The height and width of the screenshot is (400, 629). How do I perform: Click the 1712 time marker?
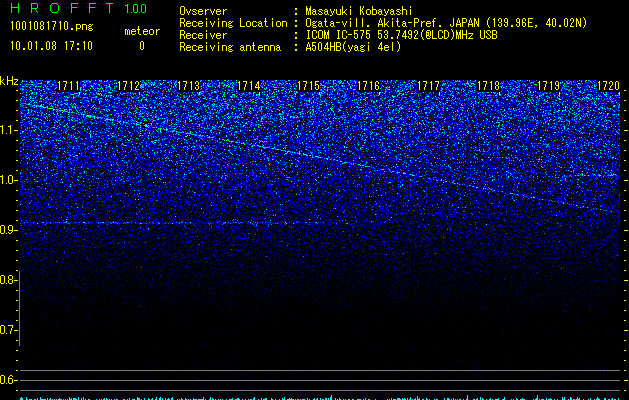pos(128,86)
